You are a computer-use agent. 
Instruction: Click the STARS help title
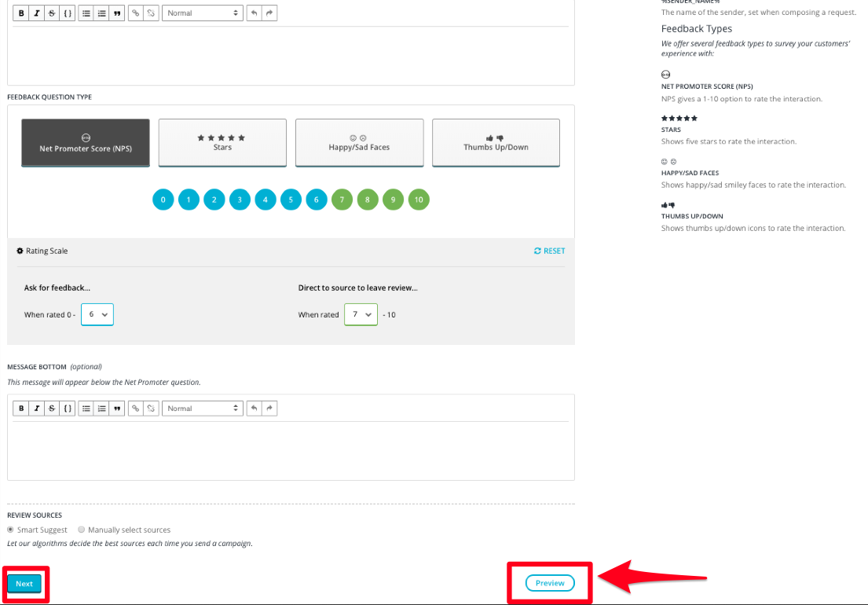click(671, 130)
